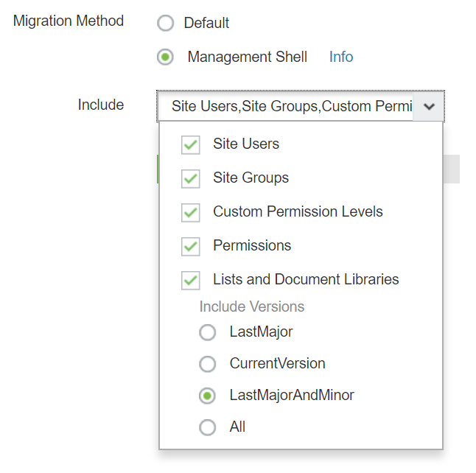This screenshot has width=476, height=473.
Task: Click the 'Lists and Document Libraries' label text
Action: (x=306, y=279)
